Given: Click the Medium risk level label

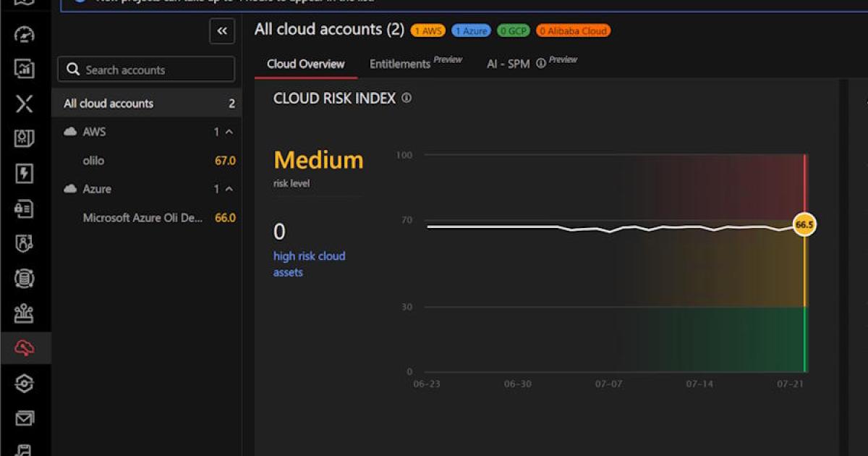Looking at the screenshot, I should coord(318,160).
